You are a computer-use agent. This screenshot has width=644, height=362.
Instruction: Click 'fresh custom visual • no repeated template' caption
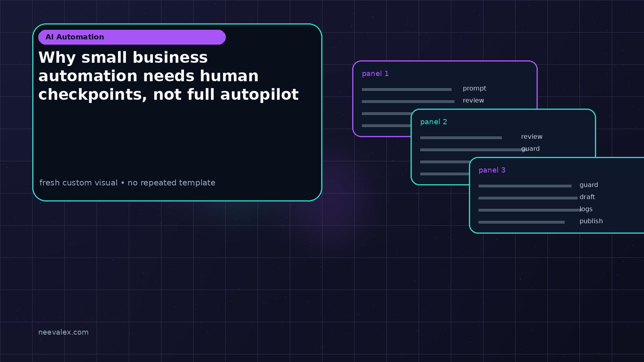pyautogui.click(x=127, y=183)
